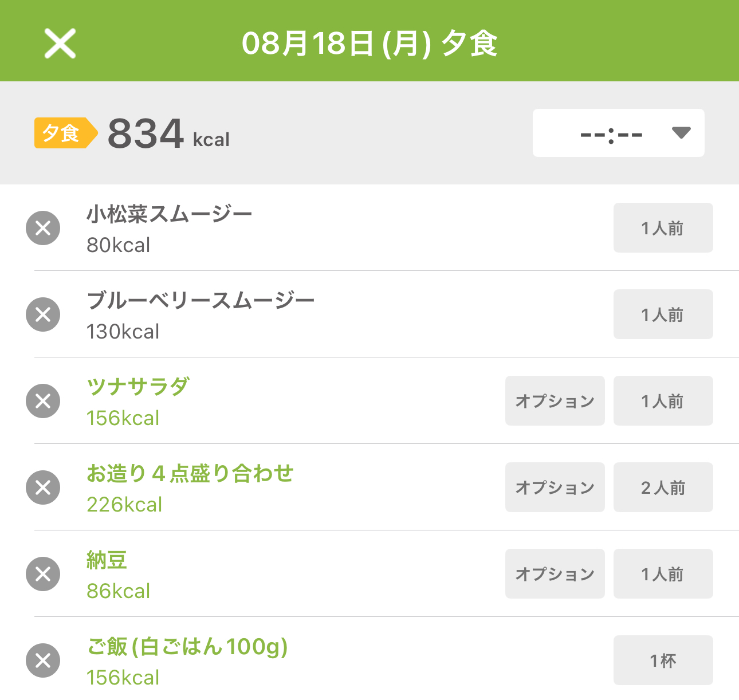Remove the 納豆 entry
739x700 pixels.
[x=43, y=574]
